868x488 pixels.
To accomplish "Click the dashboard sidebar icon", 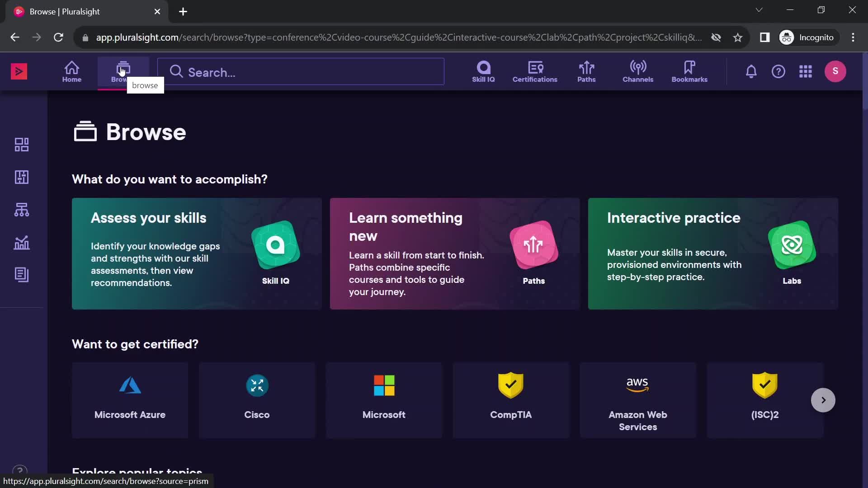I will [x=22, y=145].
